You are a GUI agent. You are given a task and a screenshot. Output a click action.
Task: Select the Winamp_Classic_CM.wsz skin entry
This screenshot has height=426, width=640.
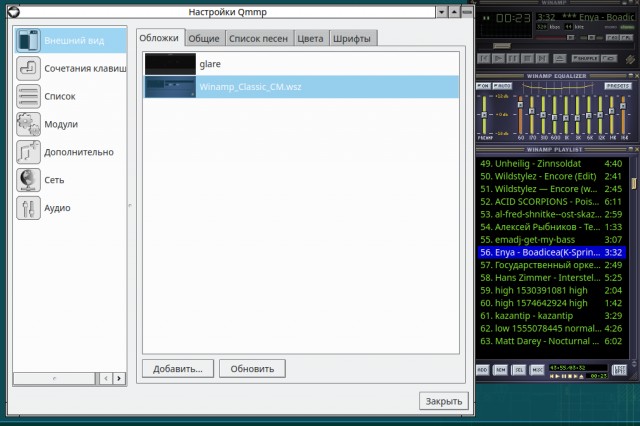tap(301, 87)
